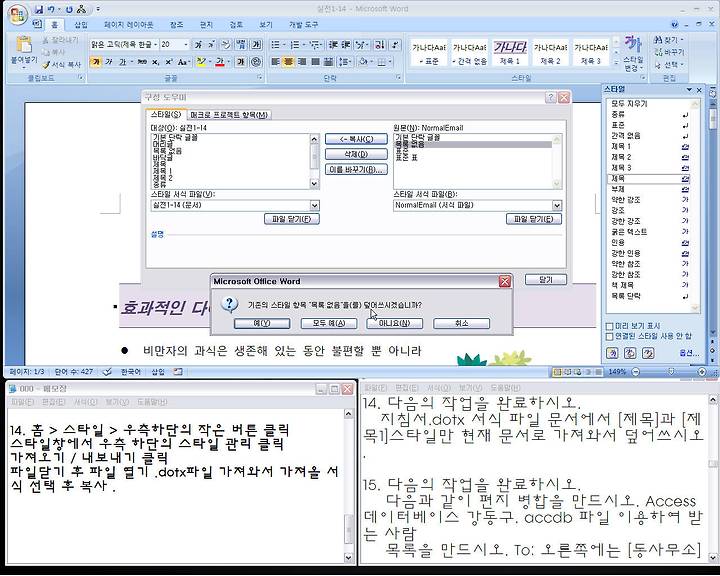
Task: Open the 실전1-14 (문서) file dropdown
Action: tap(315, 205)
